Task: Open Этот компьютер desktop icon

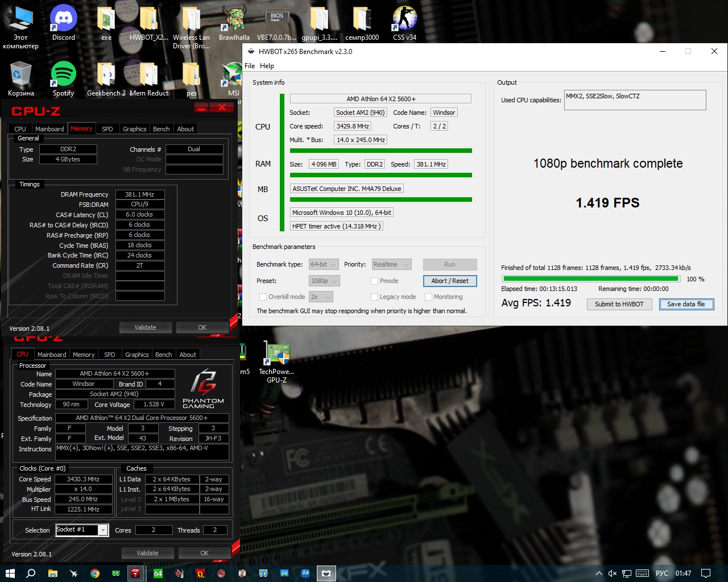Action: pos(20,27)
